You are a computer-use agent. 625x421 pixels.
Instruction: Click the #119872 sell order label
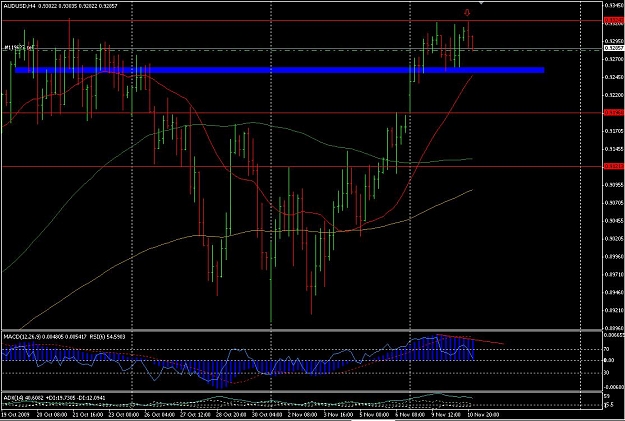(19, 47)
